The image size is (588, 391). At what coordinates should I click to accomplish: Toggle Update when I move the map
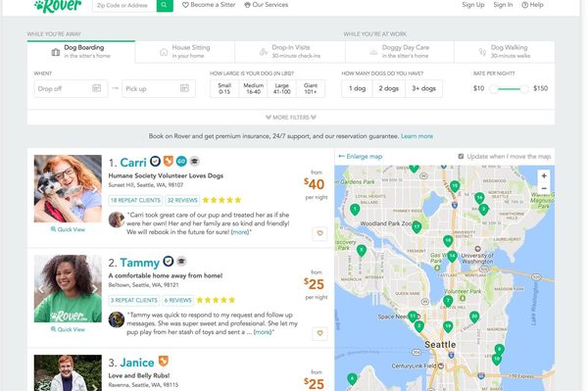(x=461, y=157)
